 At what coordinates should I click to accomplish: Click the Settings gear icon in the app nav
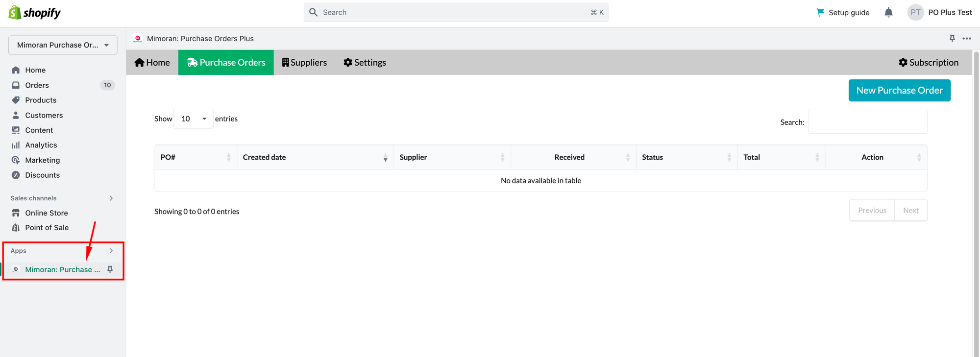[x=348, y=62]
